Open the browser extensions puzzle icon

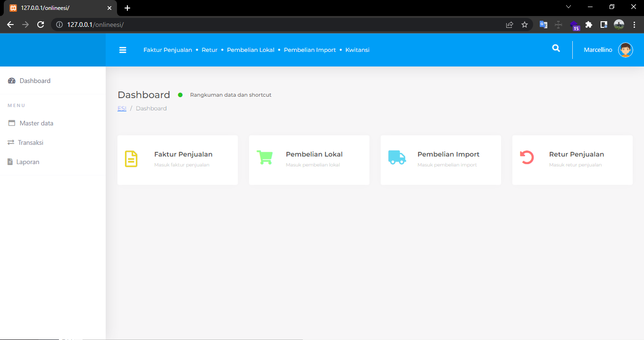[588, 25]
